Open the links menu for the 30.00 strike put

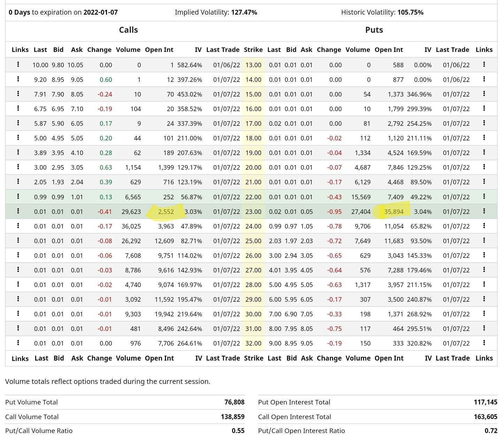484,314
